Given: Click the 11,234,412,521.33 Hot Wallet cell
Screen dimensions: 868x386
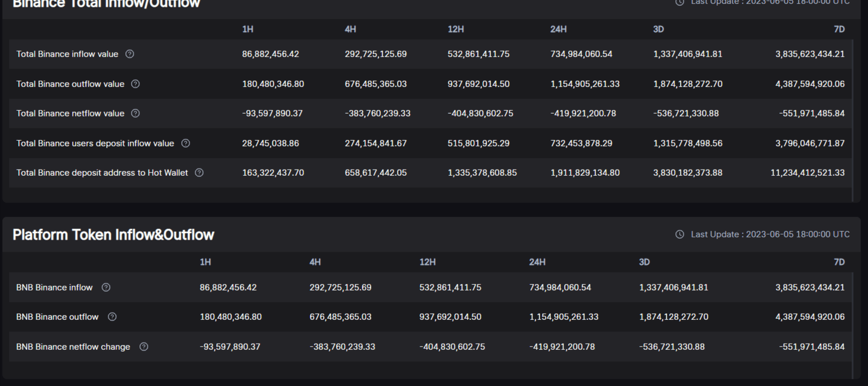Looking at the screenshot, I should [x=808, y=172].
